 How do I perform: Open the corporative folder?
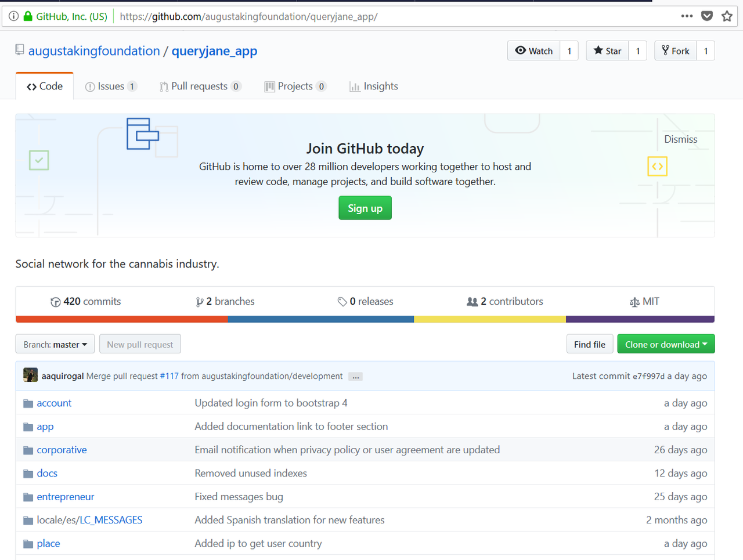tap(62, 450)
